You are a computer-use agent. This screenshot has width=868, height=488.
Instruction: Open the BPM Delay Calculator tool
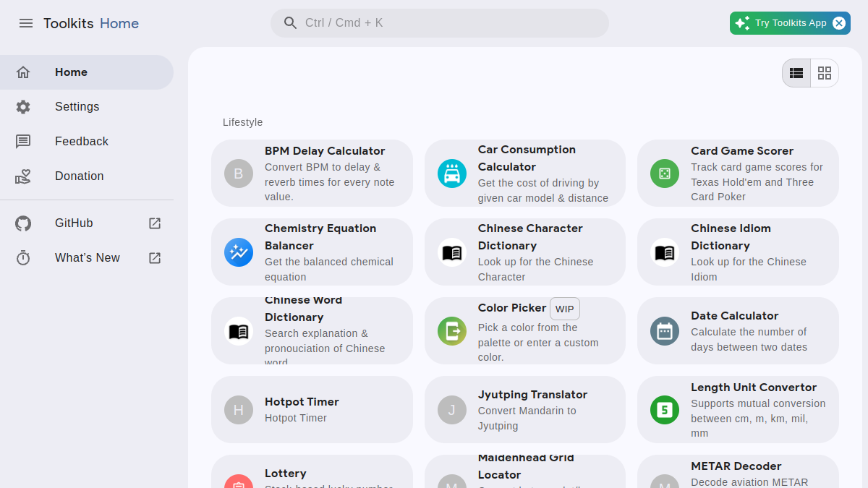312,174
